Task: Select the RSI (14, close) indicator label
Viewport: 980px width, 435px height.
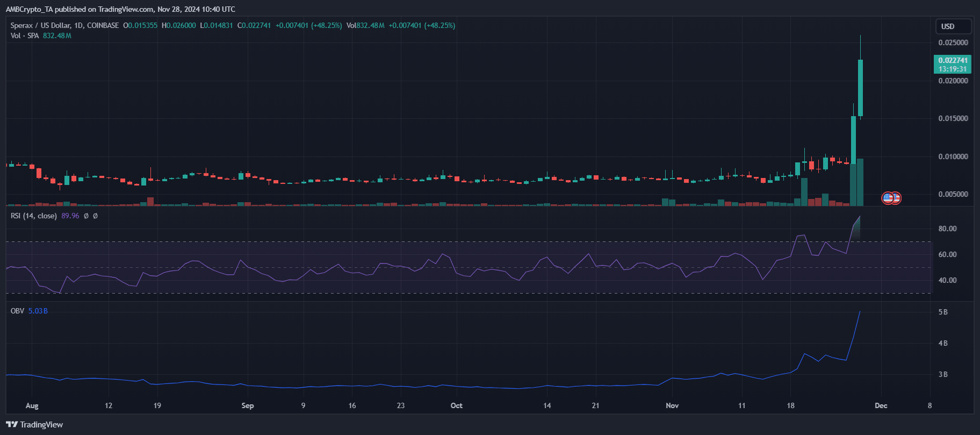Action: click(34, 216)
